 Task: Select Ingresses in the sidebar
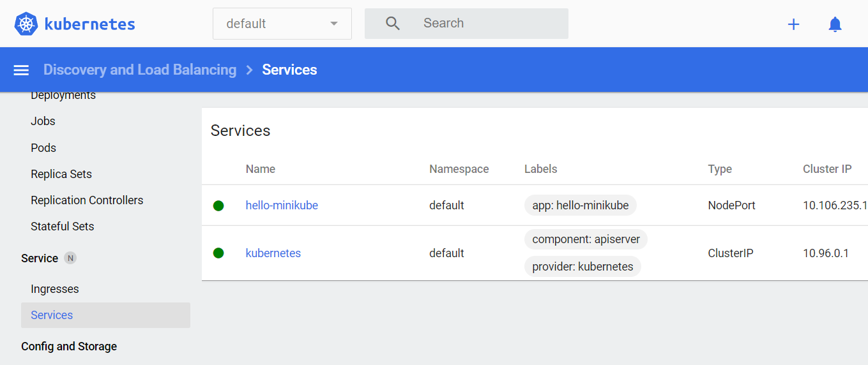(55, 289)
